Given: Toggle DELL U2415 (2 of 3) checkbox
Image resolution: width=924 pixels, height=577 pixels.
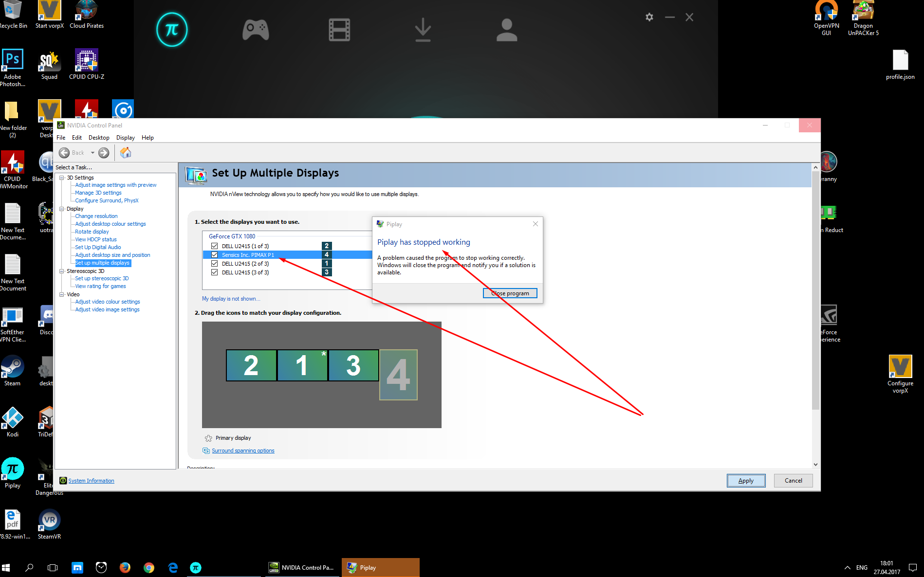Looking at the screenshot, I should (214, 264).
